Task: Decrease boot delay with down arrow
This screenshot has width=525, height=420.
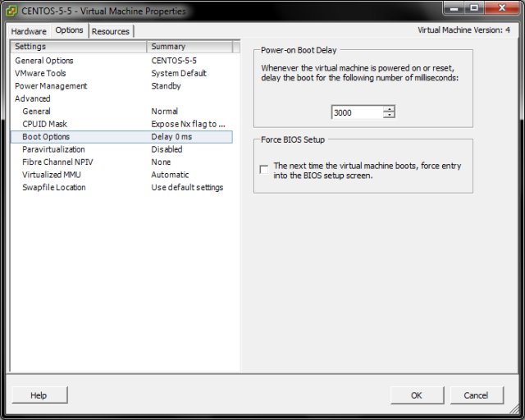Action: click(389, 116)
